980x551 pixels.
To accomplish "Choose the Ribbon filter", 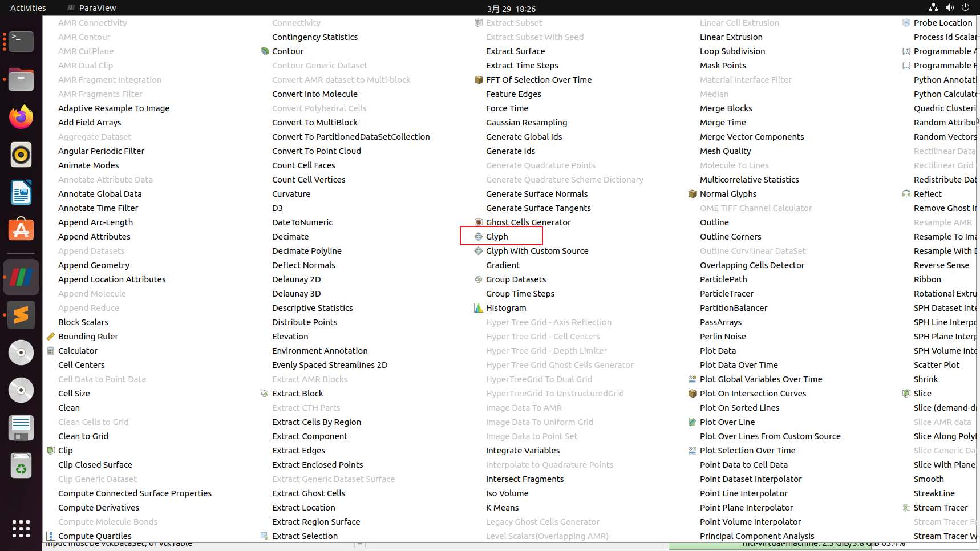I will point(928,279).
